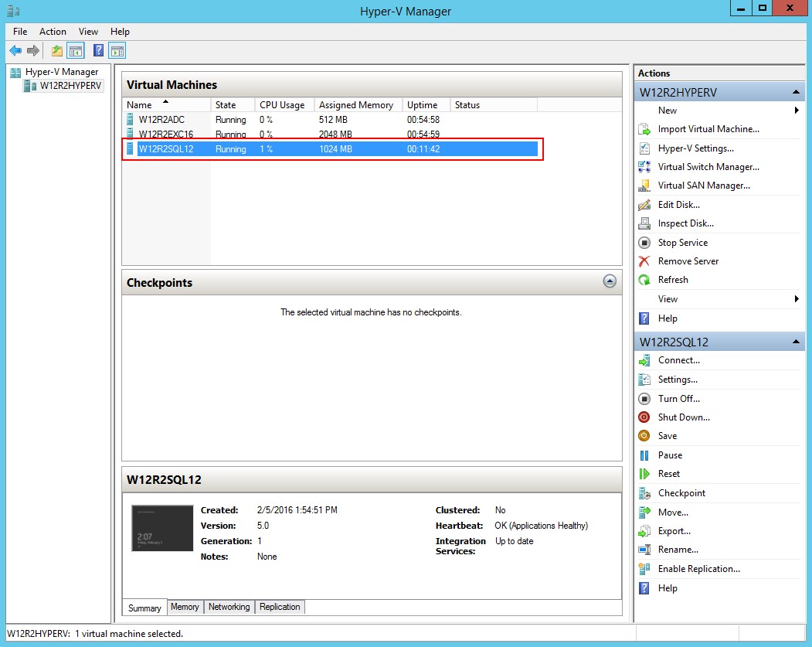Switch to the Replication tab

(280, 607)
